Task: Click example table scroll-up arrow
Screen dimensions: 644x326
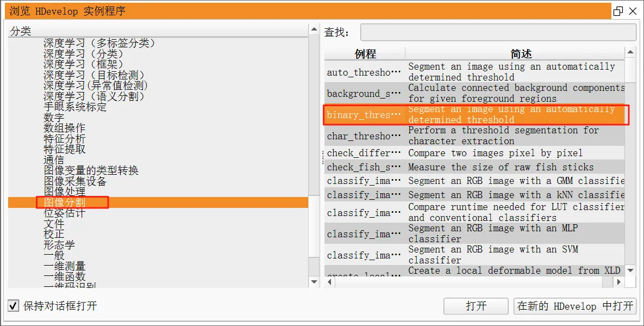Action: [630, 52]
